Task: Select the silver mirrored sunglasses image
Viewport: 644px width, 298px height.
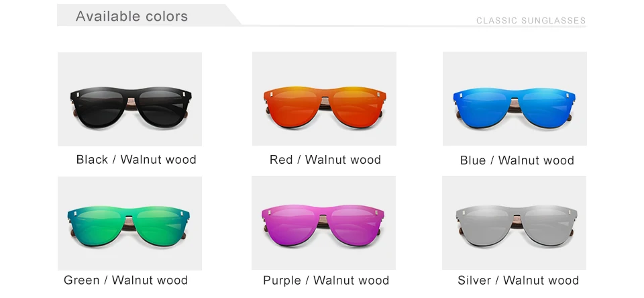Action: [515, 223]
